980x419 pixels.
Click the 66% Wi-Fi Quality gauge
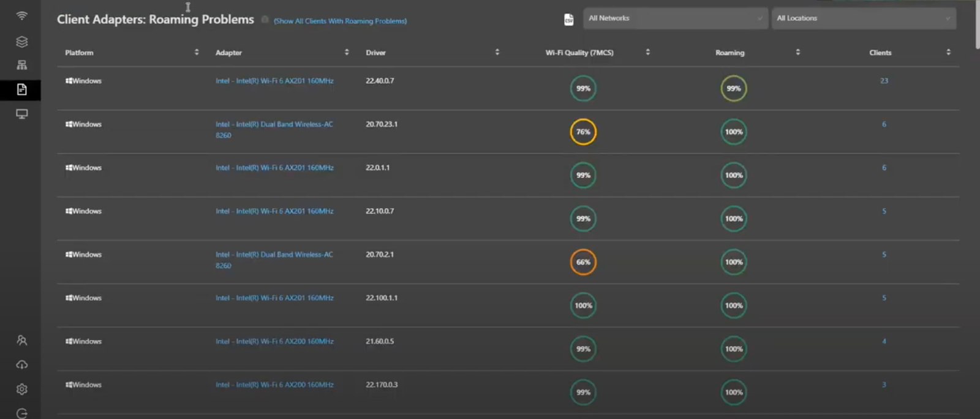point(583,262)
